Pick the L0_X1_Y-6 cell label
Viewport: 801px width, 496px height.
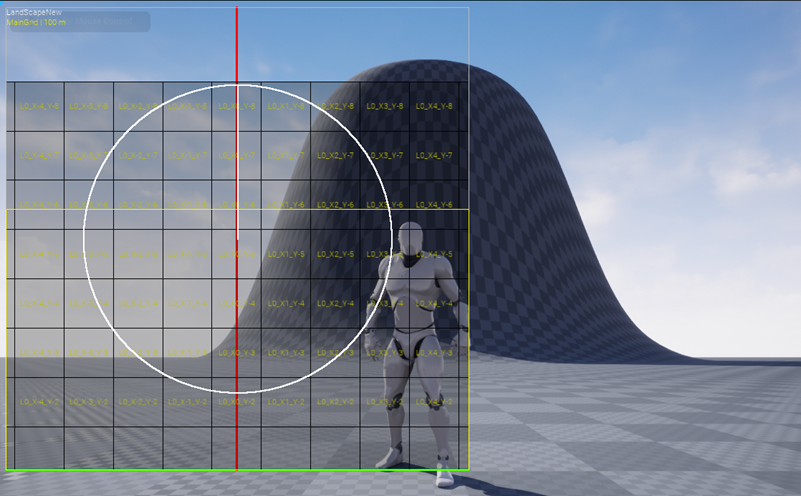[286, 205]
